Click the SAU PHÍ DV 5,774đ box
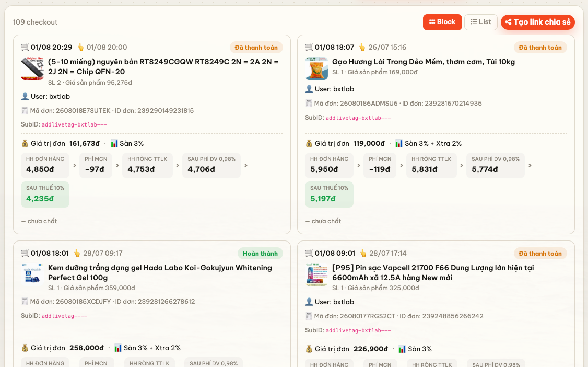588x367 pixels. [x=496, y=166]
